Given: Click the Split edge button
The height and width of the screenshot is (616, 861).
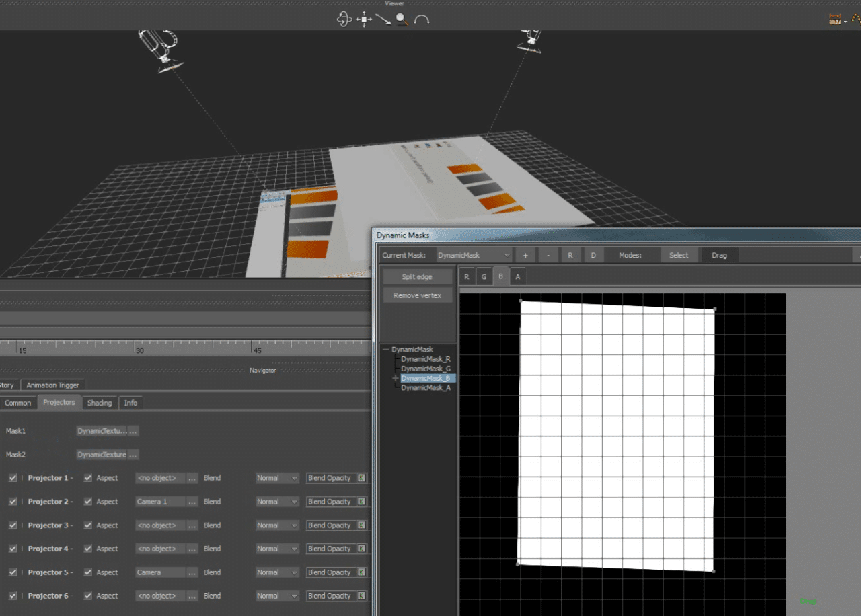Looking at the screenshot, I should tap(417, 277).
